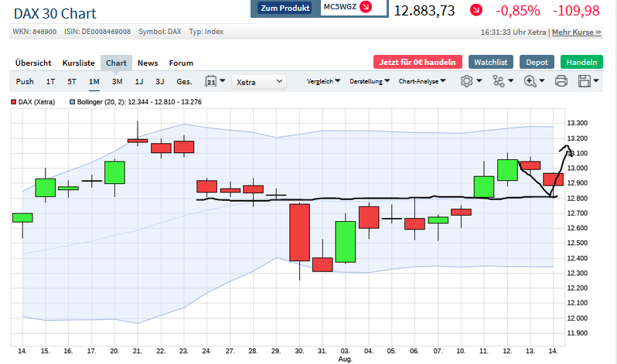Screen dimensions: 617x364
Task: Print the chart with printer icon
Action: (x=561, y=81)
